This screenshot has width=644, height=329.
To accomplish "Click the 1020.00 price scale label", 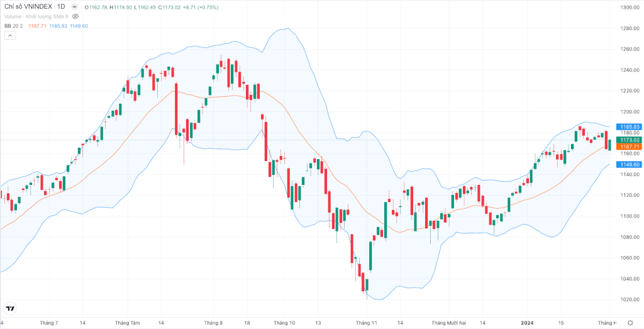I will click(x=630, y=299).
